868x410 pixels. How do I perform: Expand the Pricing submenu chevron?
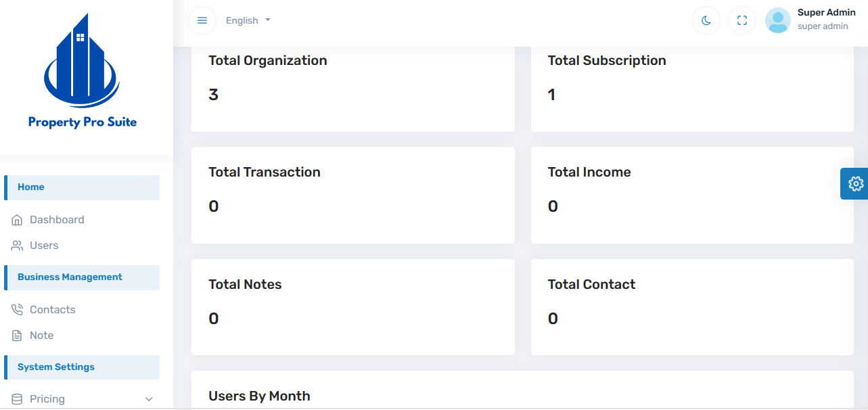(150, 399)
